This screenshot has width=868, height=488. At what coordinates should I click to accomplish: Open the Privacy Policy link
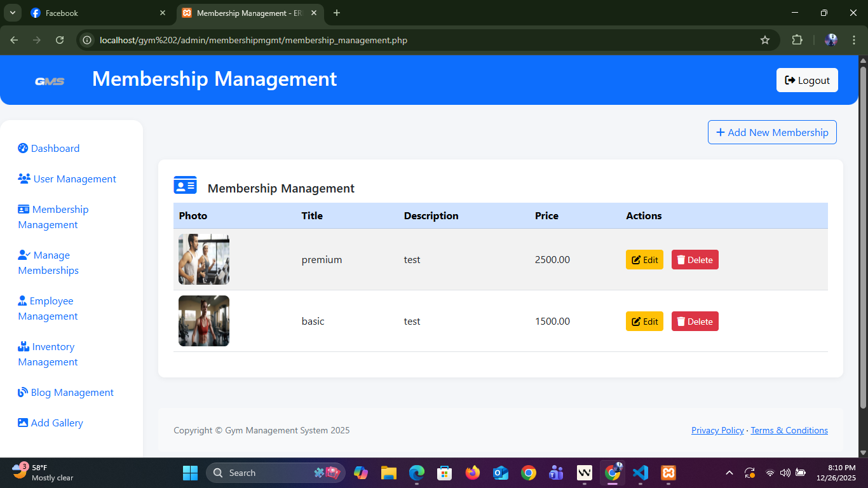click(x=717, y=430)
